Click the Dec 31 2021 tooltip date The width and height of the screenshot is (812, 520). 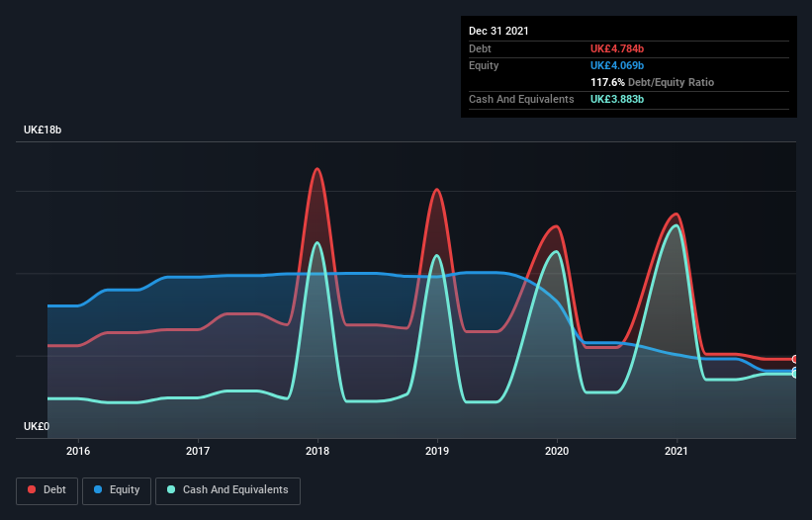pos(498,31)
